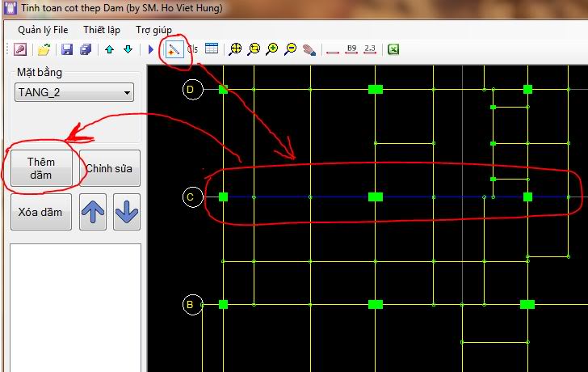Select the draw beam pencil tool
The image size is (588, 372).
(x=174, y=49)
